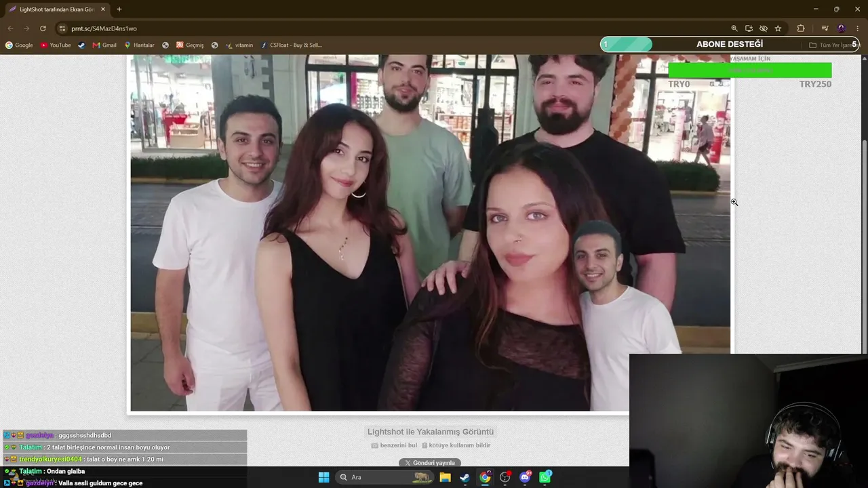Open OBS Studio from the taskbar
The width and height of the screenshot is (868, 488).
[x=505, y=477]
